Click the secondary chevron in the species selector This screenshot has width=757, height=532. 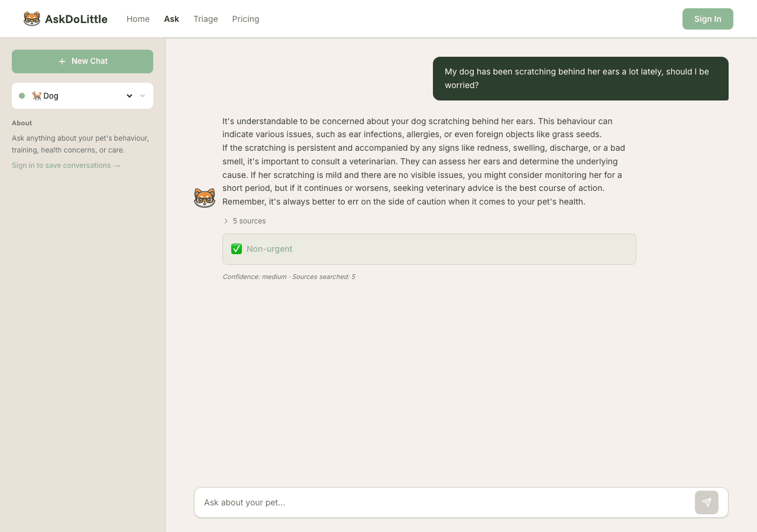click(142, 95)
